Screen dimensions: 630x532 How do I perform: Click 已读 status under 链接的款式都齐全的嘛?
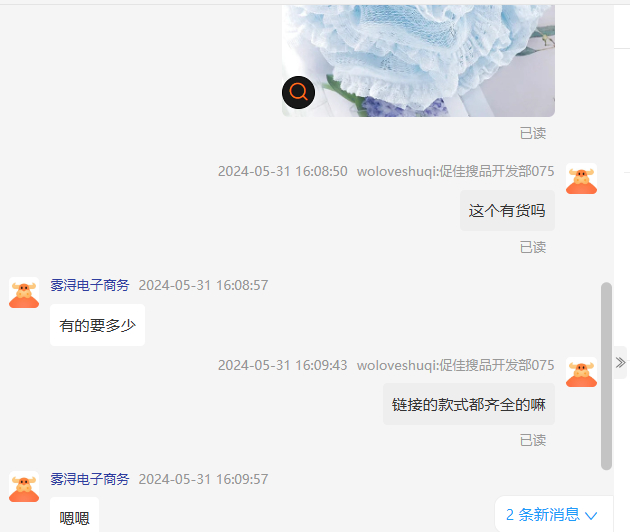[533, 440]
